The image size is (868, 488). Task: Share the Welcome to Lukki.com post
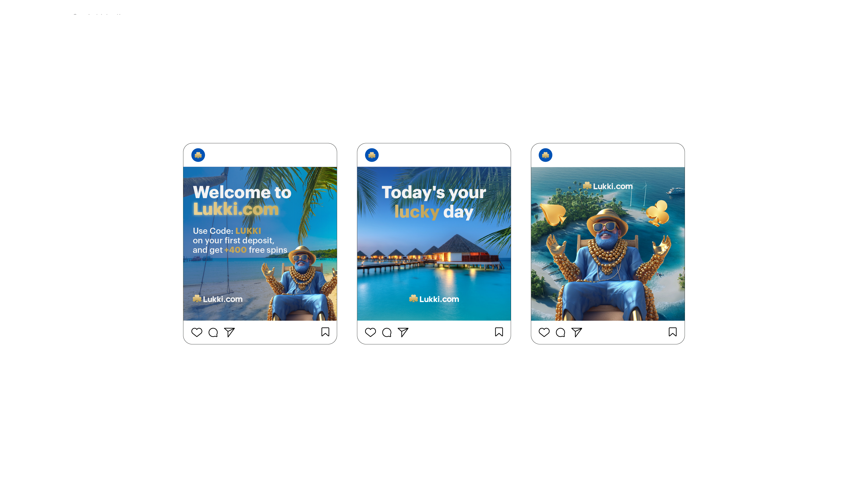[x=229, y=332]
